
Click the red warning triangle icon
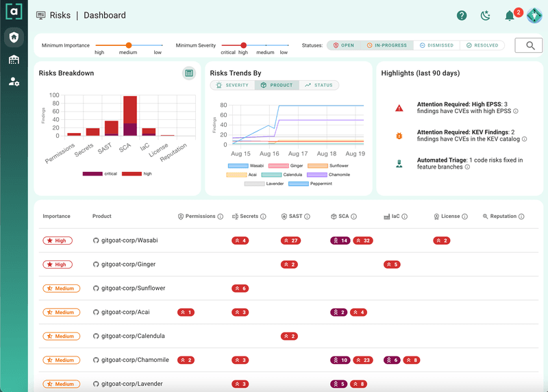[399, 108]
